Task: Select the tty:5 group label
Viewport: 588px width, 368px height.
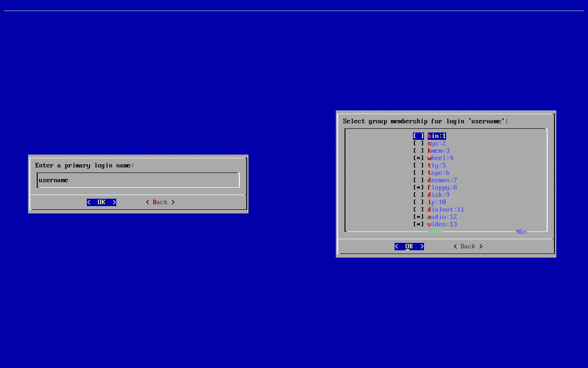Action: click(437, 166)
